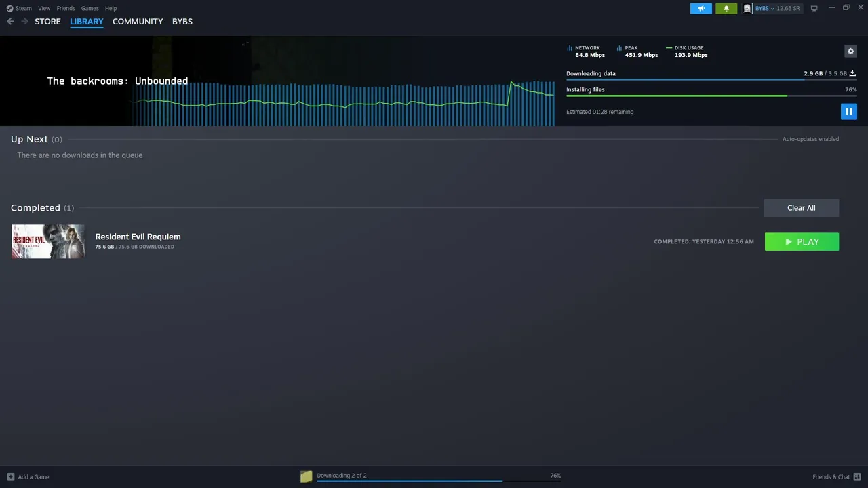Click the PEAK 451.9 Mbps stat
Image resolution: width=868 pixels, height=488 pixels.
[x=638, y=52]
